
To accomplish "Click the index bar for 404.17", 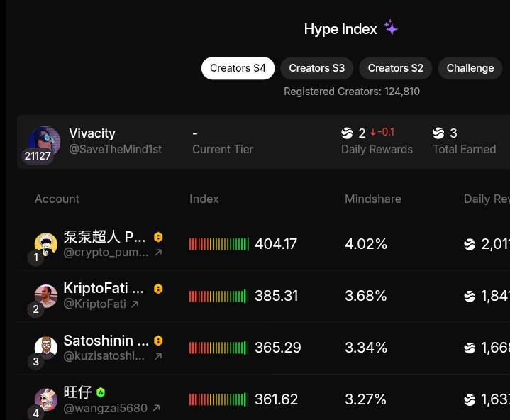I will point(219,244).
